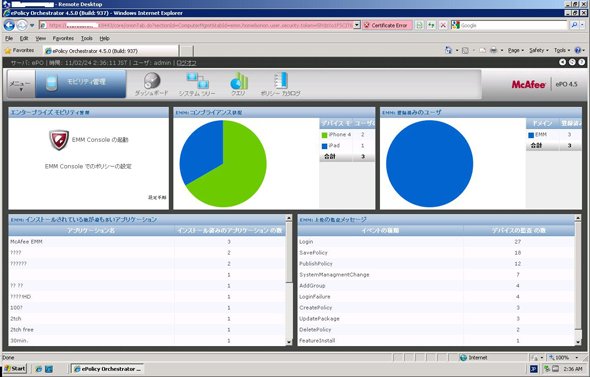The width and height of the screenshot is (590, 377).
Task: Click the EMM Console でのポリシーの設定 link
Action: point(88,166)
